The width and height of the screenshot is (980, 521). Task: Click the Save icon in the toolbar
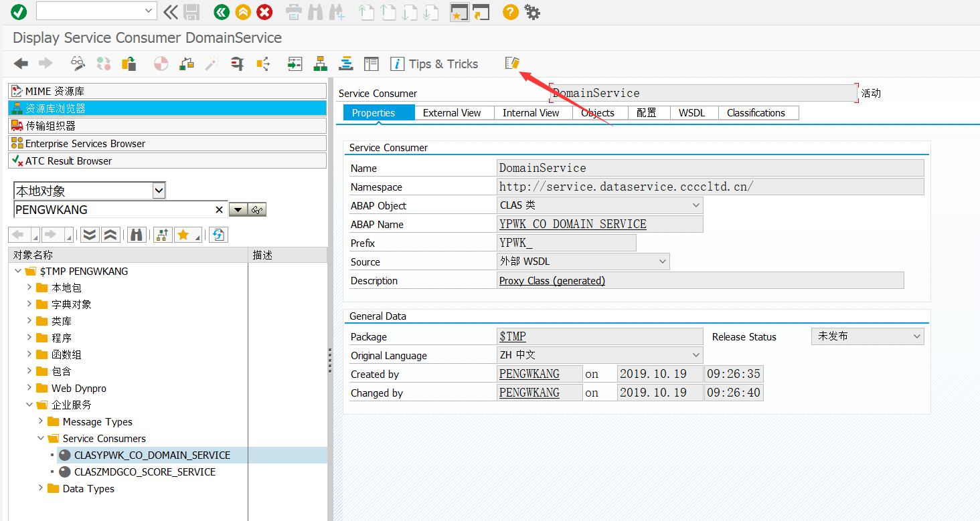[x=191, y=11]
